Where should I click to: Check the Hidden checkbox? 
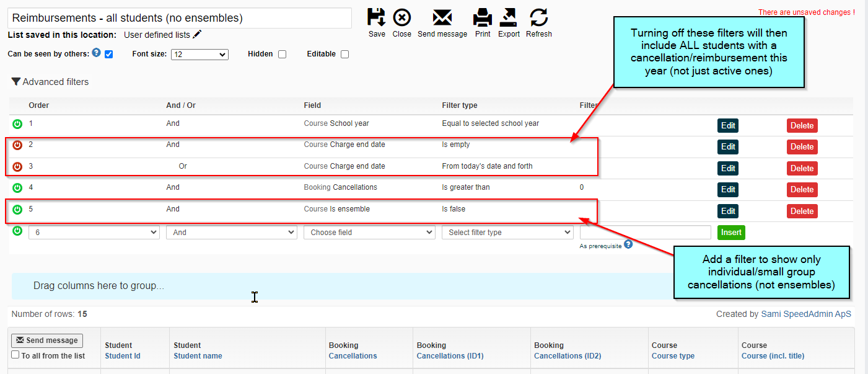click(283, 54)
